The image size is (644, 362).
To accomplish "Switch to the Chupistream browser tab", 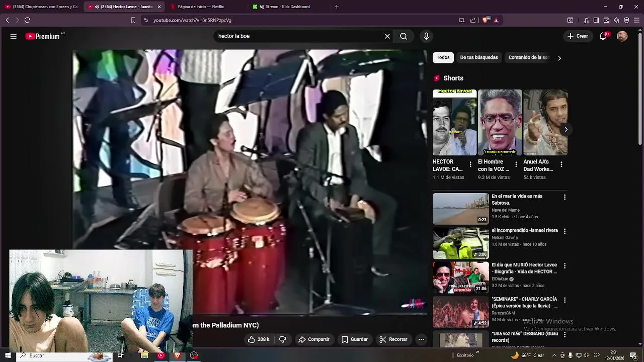I will pos(41,7).
